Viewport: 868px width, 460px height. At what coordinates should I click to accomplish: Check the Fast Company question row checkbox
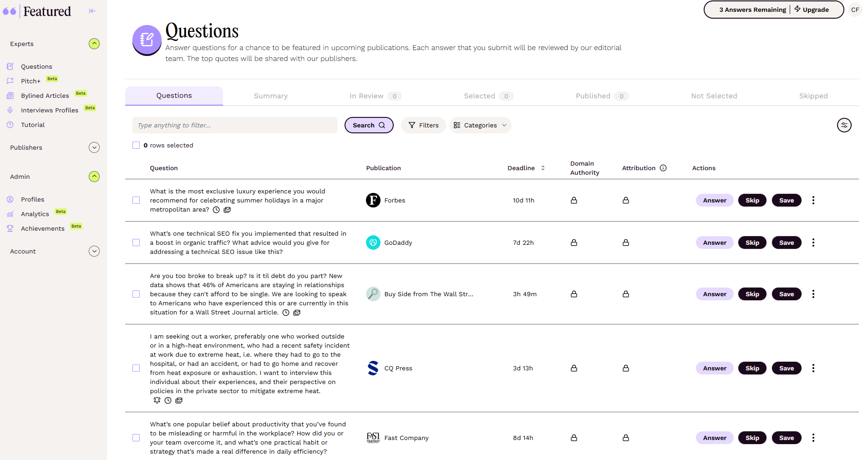[136, 438]
